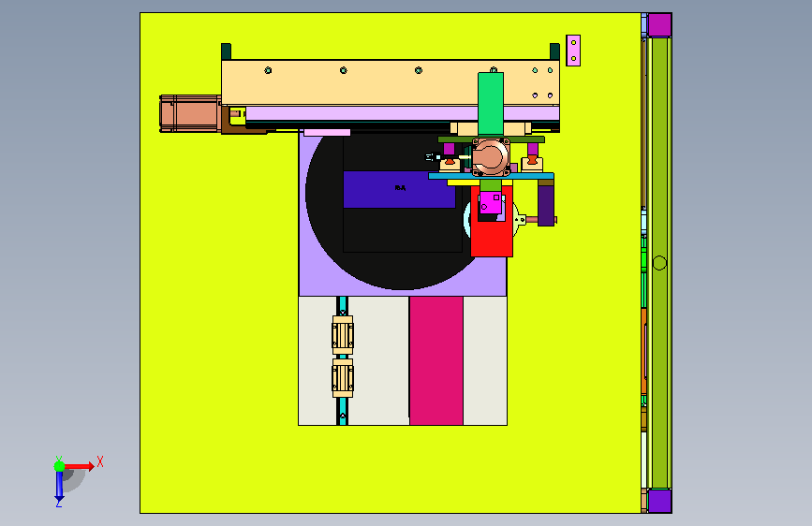
Task: Select the pink bracket with two yellow holes
Action: (x=573, y=51)
